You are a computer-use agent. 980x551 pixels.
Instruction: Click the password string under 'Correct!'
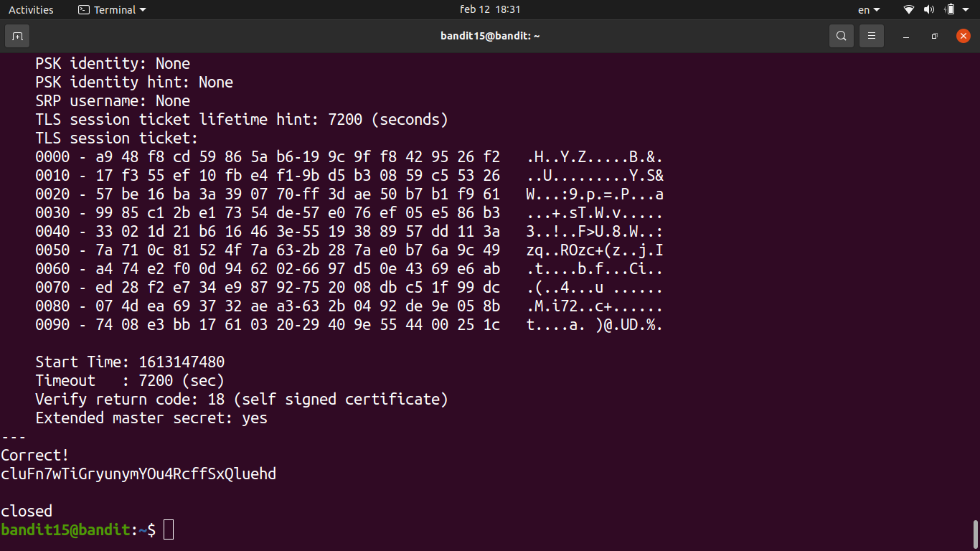point(138,474)
